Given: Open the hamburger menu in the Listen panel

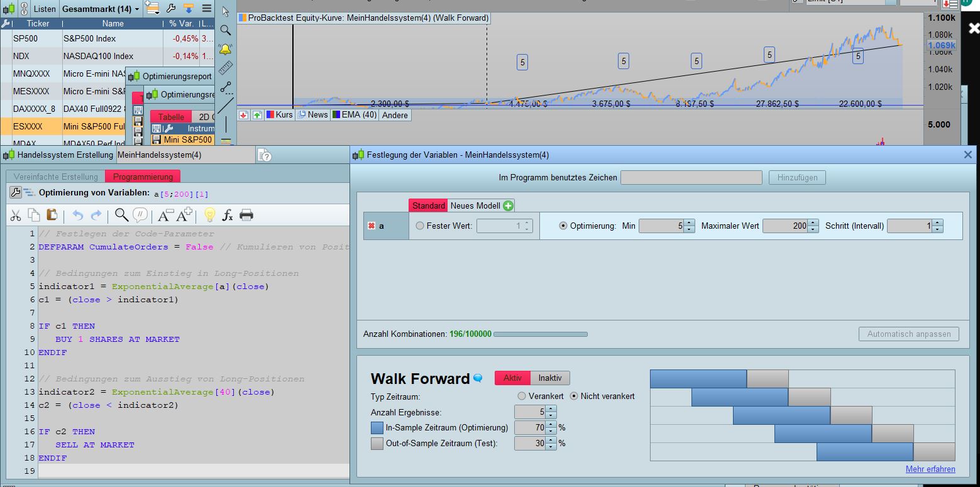Looking at the screenshot, I should 206,9.
